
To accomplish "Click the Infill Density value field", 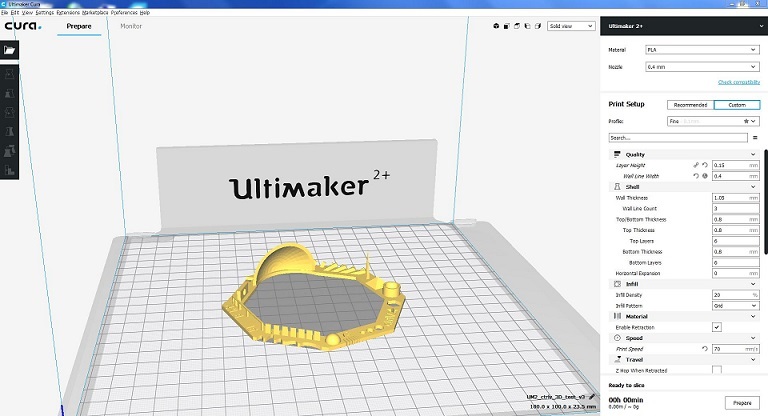I will pyautogui.click(x=736, y=295).
